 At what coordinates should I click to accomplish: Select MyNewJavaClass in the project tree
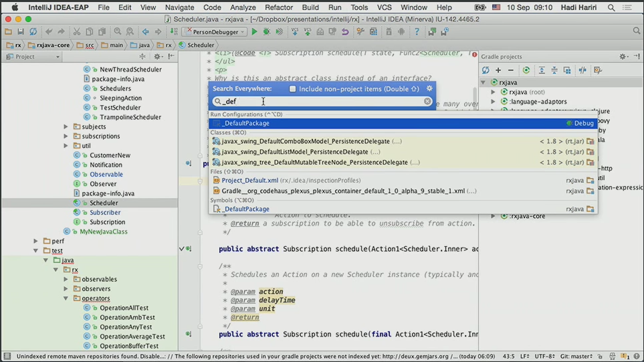103,232
